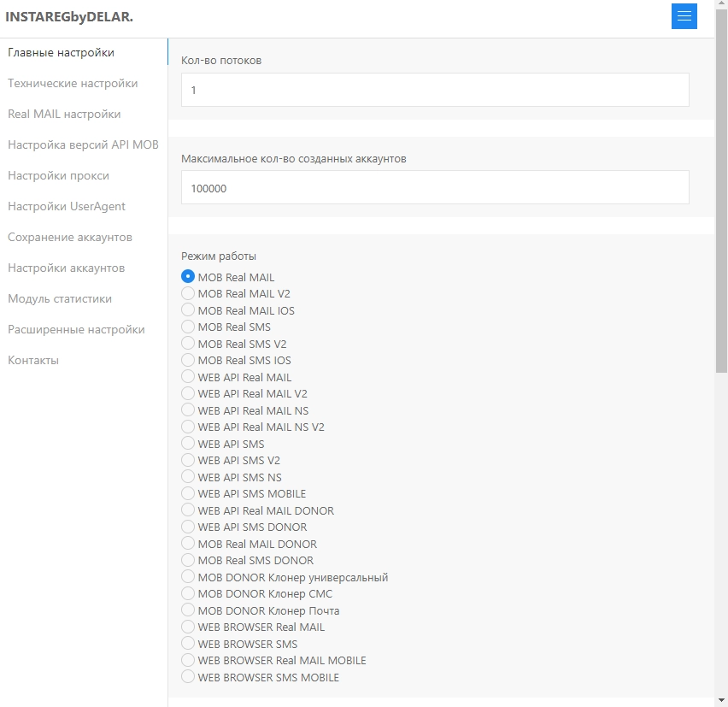The image size is (728, 707).
Task: Select MOB Real MAIL V2 mode
Action: 188,294
